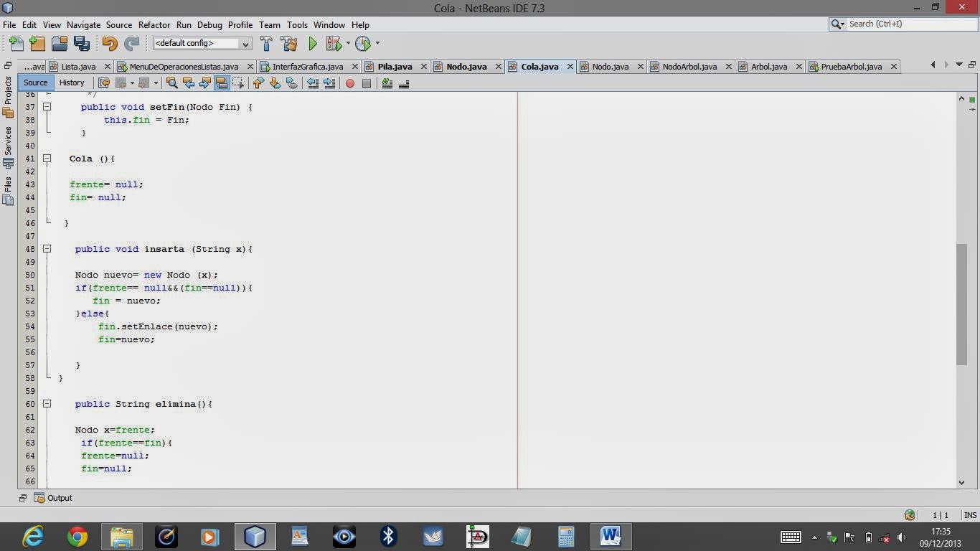Click the Open Project toolbar icon

pos(60,44)
